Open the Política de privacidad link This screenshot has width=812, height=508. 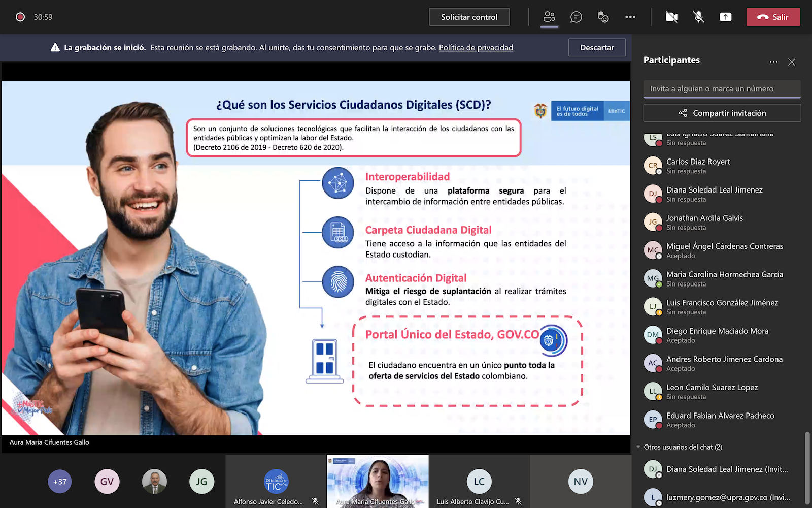tap(476, 47)
